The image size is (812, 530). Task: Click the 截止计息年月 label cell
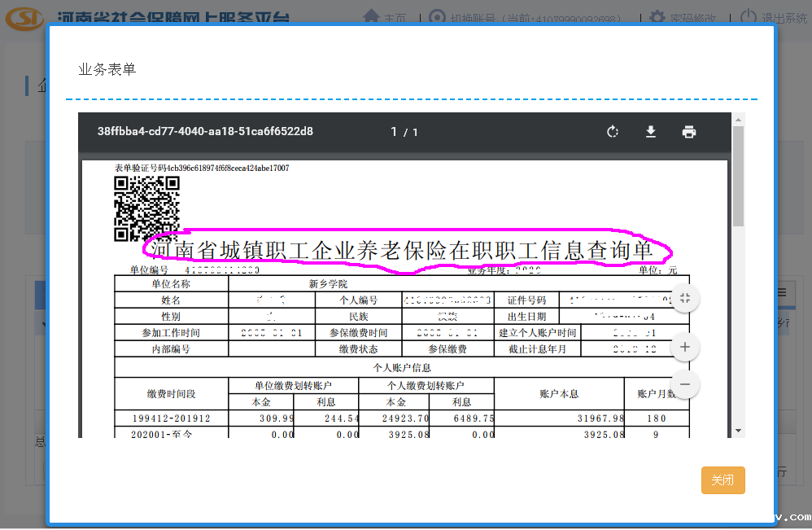coord(538,349)
